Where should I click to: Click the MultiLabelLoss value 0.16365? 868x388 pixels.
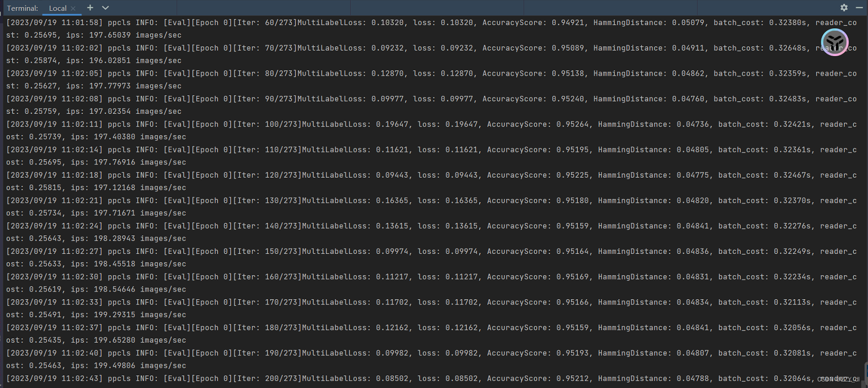(x=392, y=201)
